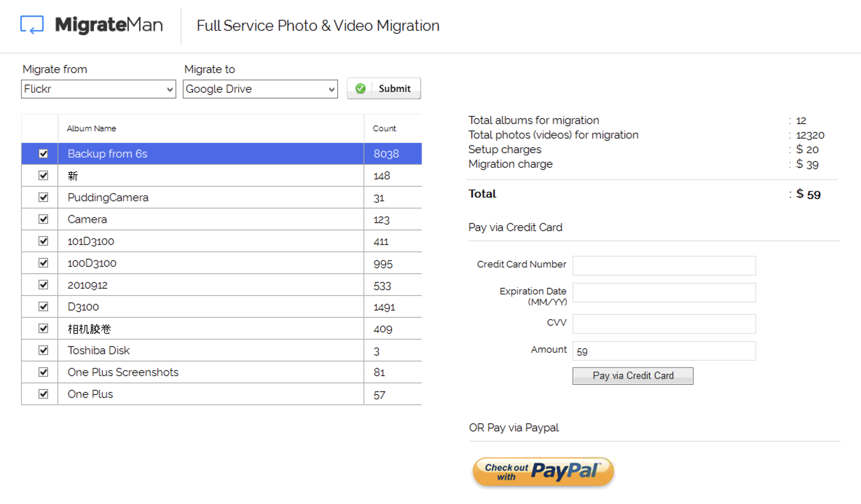Uncheck the 相机胶卷 album checkbox
The image size is (861, 504).
coord(43,328)
